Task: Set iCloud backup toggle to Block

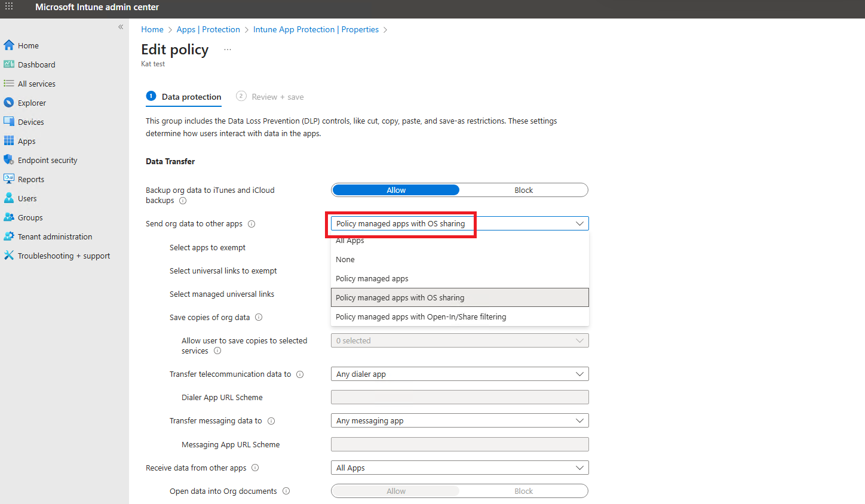Action: (523, 190)
